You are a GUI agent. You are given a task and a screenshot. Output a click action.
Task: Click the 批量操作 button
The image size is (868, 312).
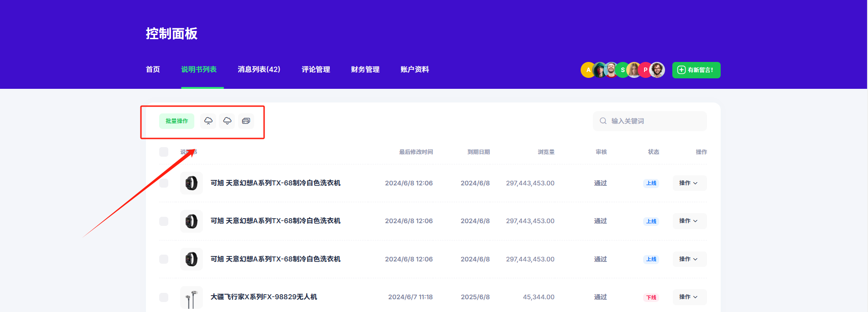tap(177, 121)
